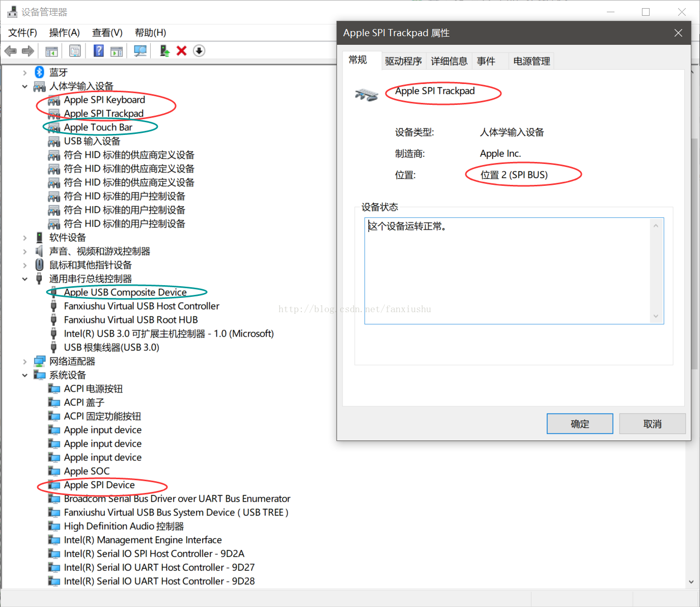Expand the 鼠标和其他指针设备 category
The width and height of the screenshot is (700, 607).
click(x=24, y=265)
